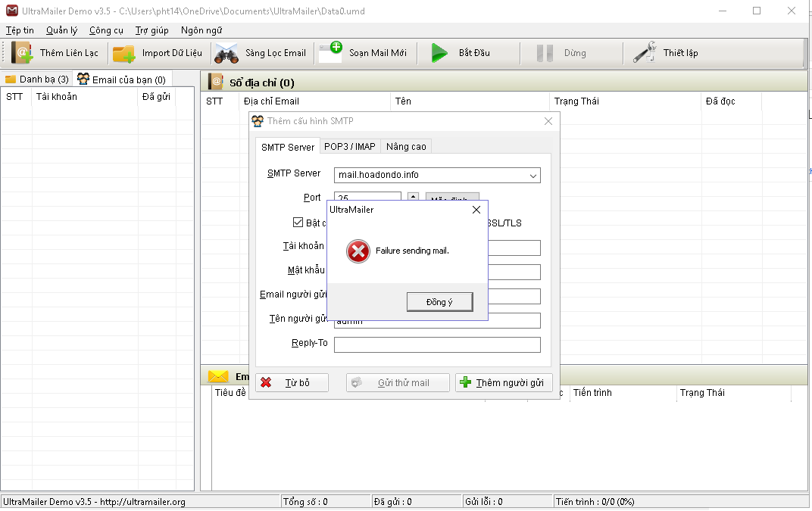Viewport: 812px width, 511px height.
Task: Click the Thiết lập wrench icon
Action: click(645, 52)
